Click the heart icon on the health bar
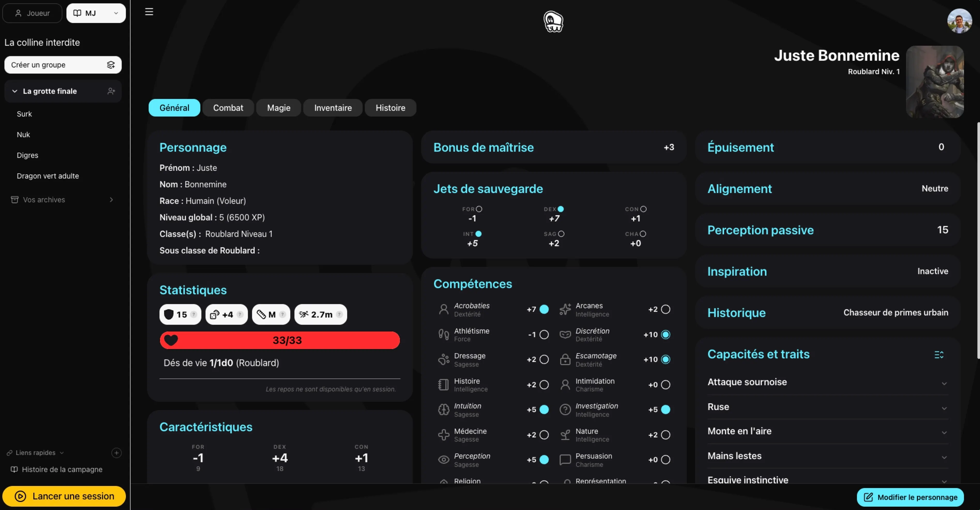 click(171, 340)
